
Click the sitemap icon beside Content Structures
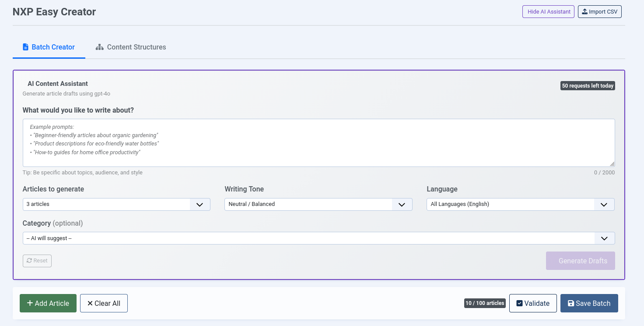click(x=99, y=47)
